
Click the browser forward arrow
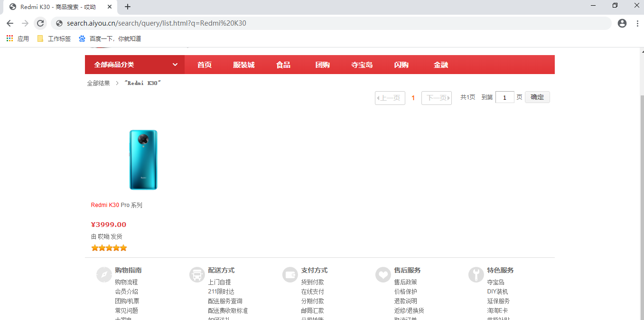[x=25, y=23]
